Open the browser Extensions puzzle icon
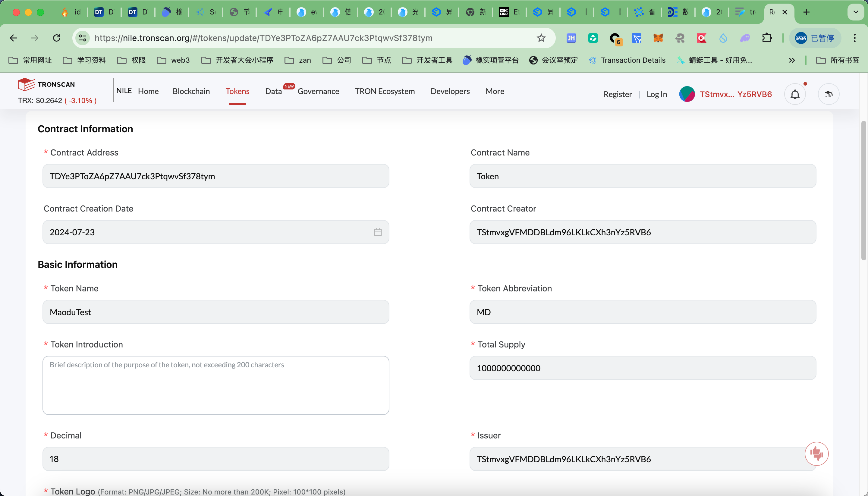Image resolution: width=868 pixels, height=496 pixels. tap(767, 38)
